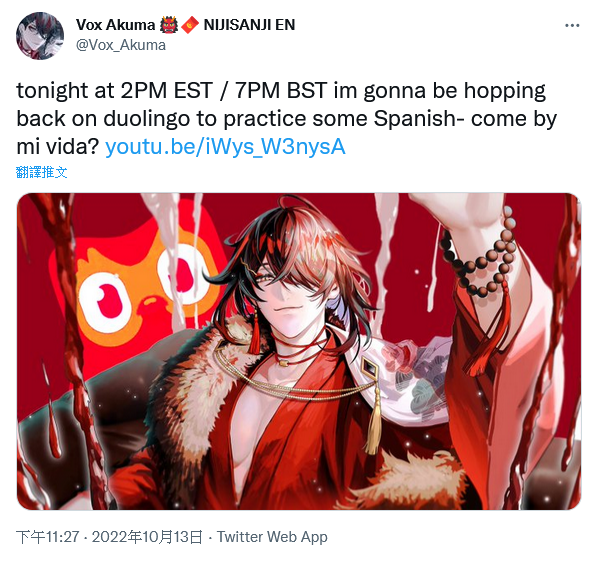Click the 'tonight at 2PM EST' line

[114, 91]
